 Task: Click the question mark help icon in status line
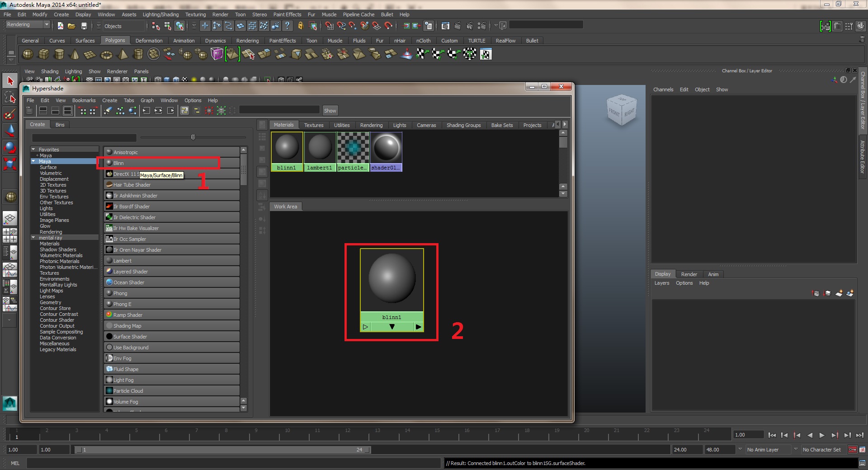[287, 26]
